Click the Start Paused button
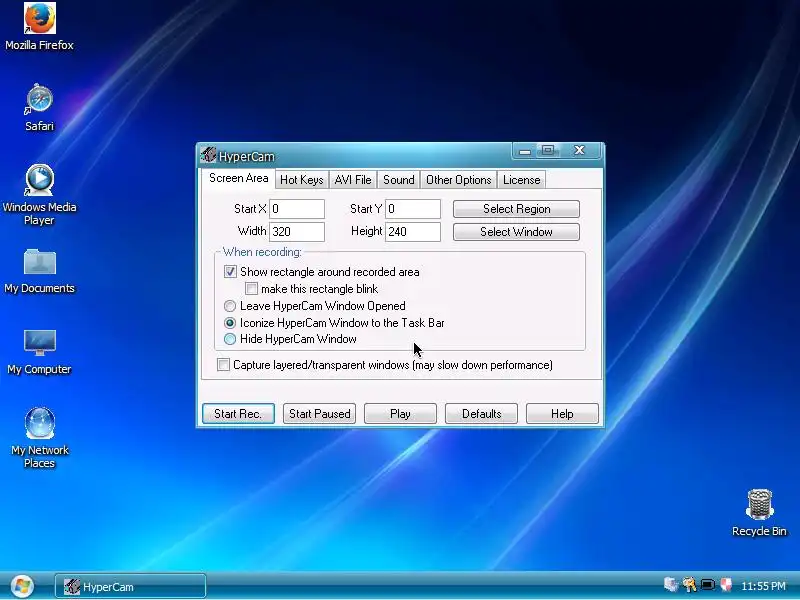Viewport: 800px width, 600px height. pyautogui.click(x=319, y=413)
